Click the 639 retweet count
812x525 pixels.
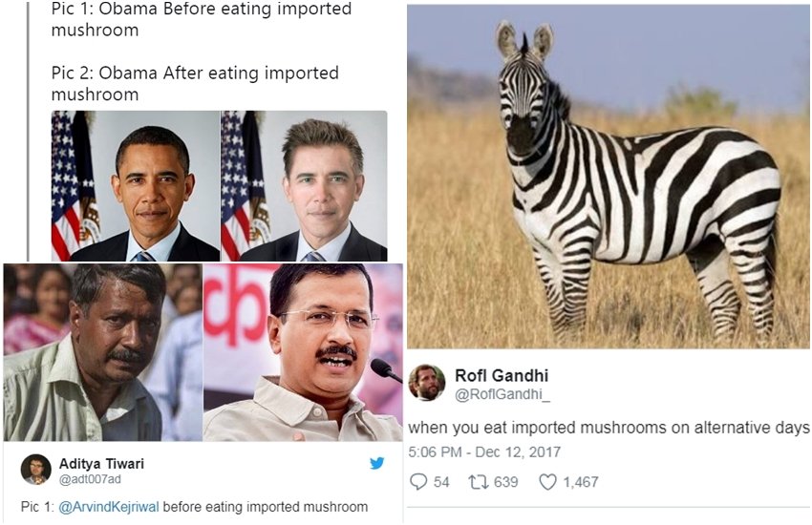[506, 481]
